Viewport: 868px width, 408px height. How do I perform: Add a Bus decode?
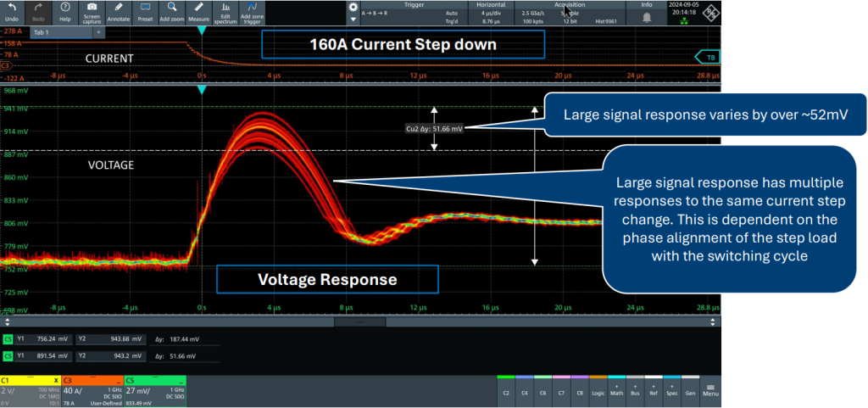click(x=635, y=391)
